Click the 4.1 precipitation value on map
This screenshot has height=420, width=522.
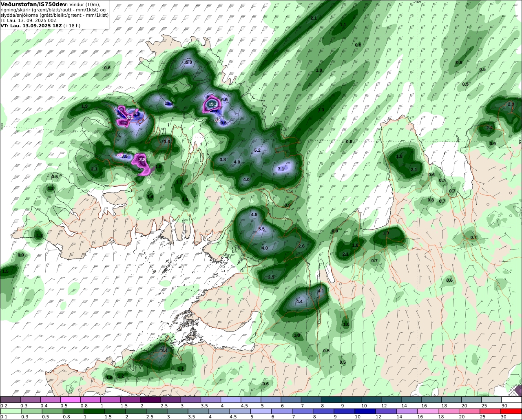pos(321,291)
